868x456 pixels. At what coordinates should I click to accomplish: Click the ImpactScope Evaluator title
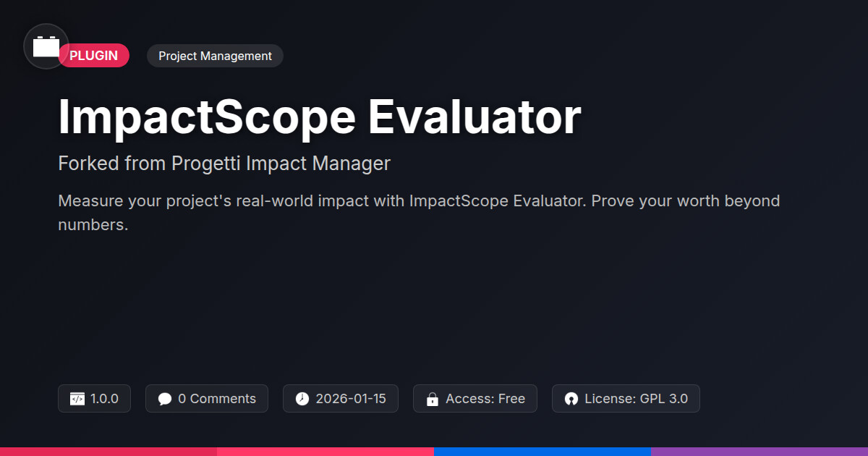click(319, 117)
